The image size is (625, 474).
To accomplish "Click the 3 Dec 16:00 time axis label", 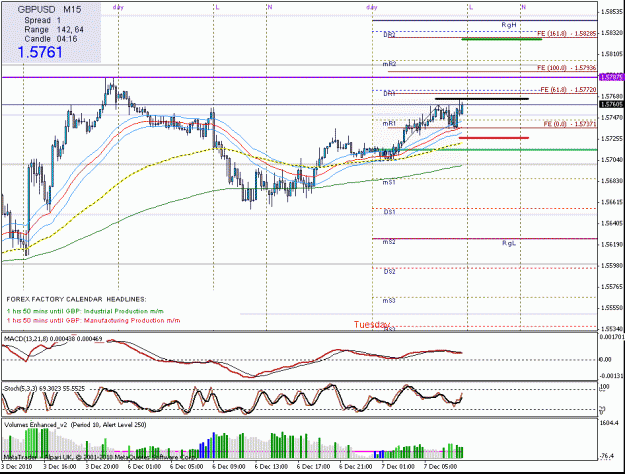I will coord(59,467).
